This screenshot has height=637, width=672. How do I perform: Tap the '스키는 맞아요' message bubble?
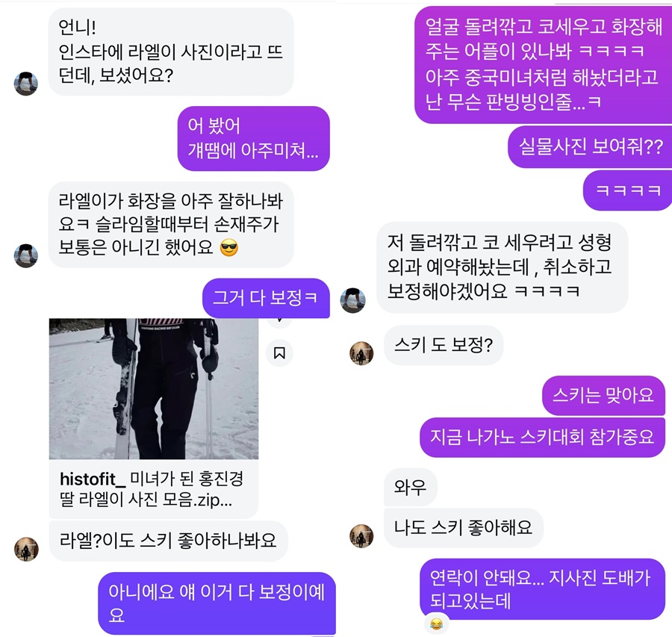[x=603, y=395]
